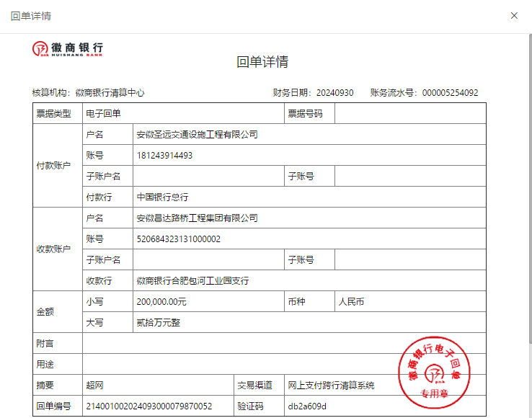The width and height of the screenshot is (532, 418).
Task: Click the 回单详情 heading above the table
Action: pos(262,62)
